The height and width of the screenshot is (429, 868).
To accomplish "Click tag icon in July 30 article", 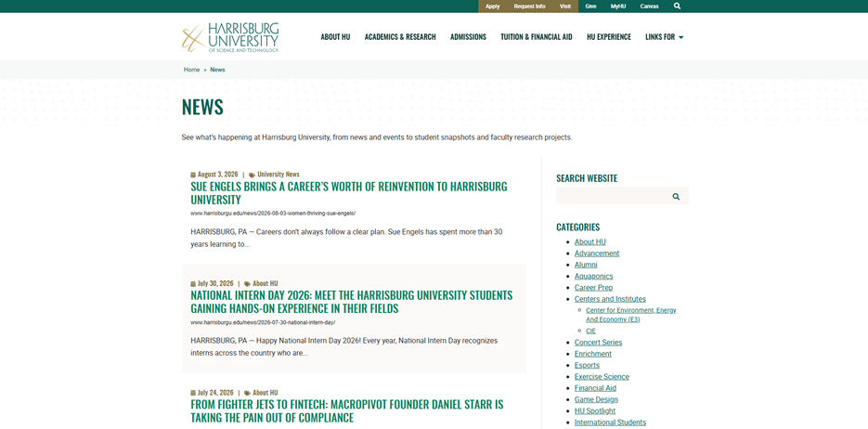I will tap(248, 283).
